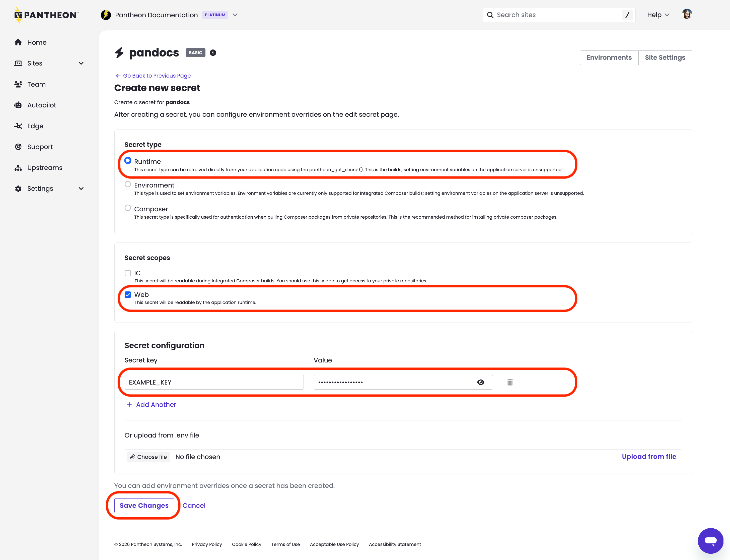Image resolution: width=730 pixels, height=560 pixels.
Task: Open the chat support bubble
Action: 710,541
